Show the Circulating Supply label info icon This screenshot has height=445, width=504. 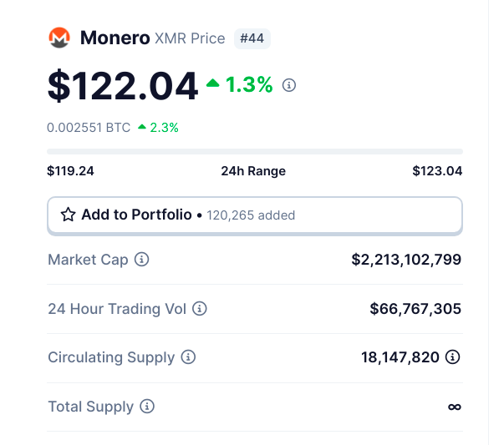(x=188, y=357)
